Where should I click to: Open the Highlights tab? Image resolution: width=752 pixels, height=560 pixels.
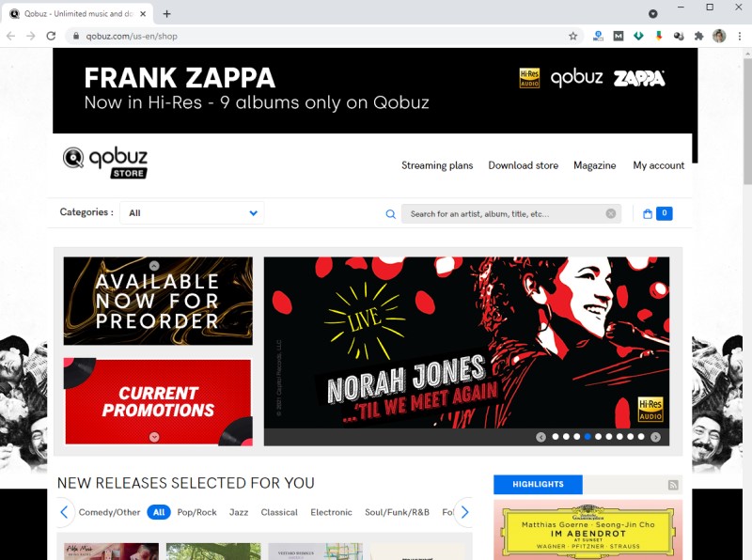pyautogui.click(x=538, y=484)
